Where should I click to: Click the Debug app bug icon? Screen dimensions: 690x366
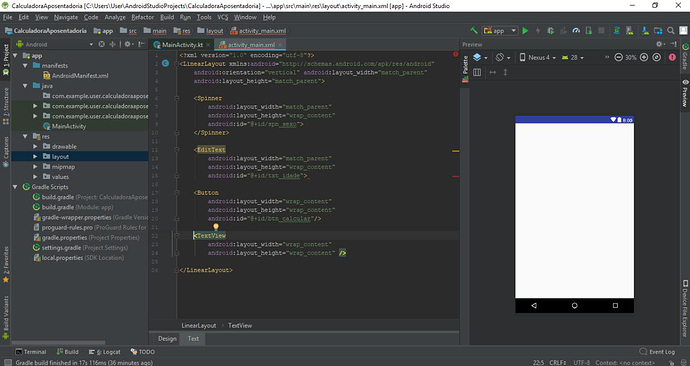[x=550, y=31]
